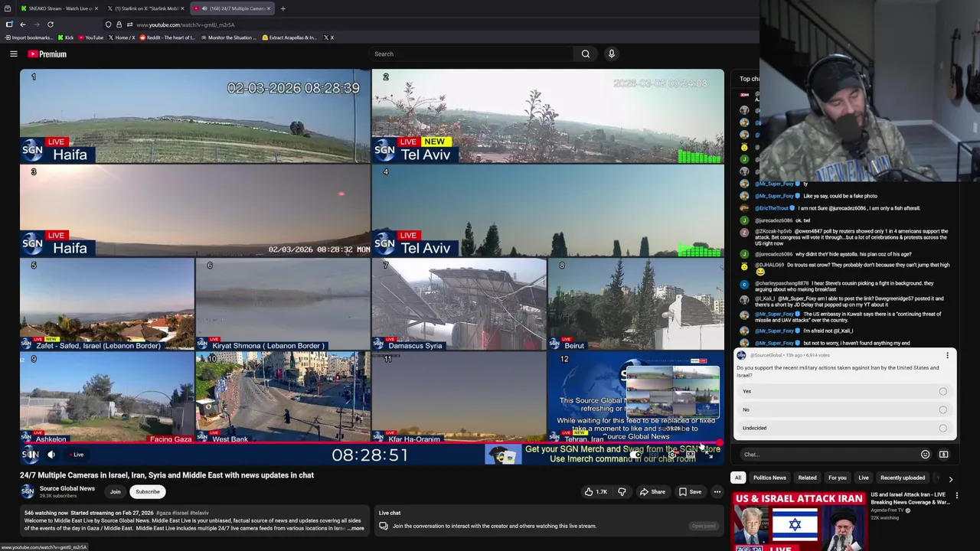View site info via the padlock icon
The width and height of the screenshot is (980, 551).
tap(119, 24)
